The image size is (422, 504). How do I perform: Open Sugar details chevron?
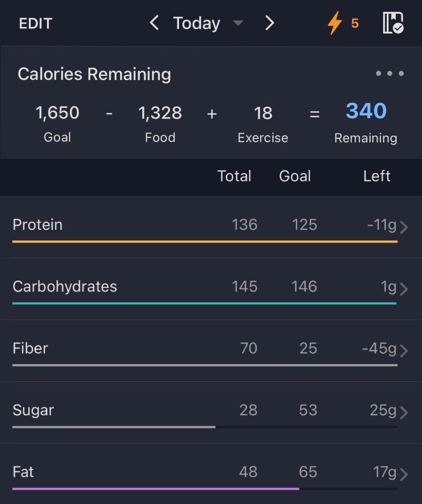[404, 412]
